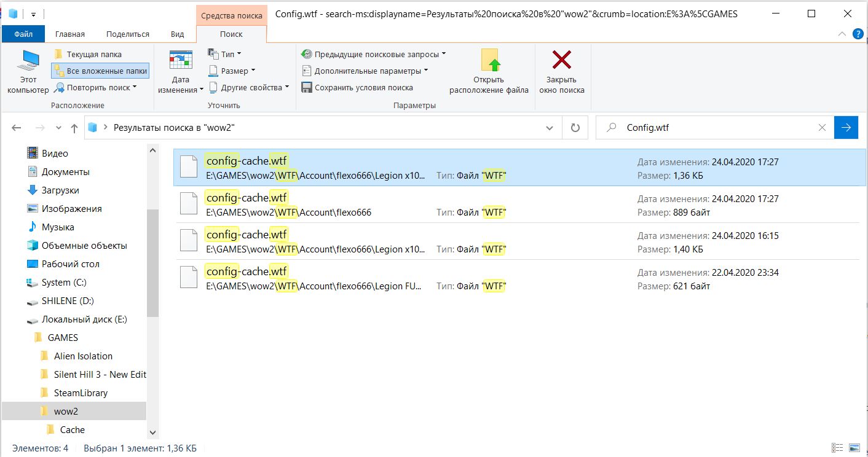Image resolution: width=868 pixels, height=457 pixels.
Task: Navigate up one folder level
Action: coord(74,128)
